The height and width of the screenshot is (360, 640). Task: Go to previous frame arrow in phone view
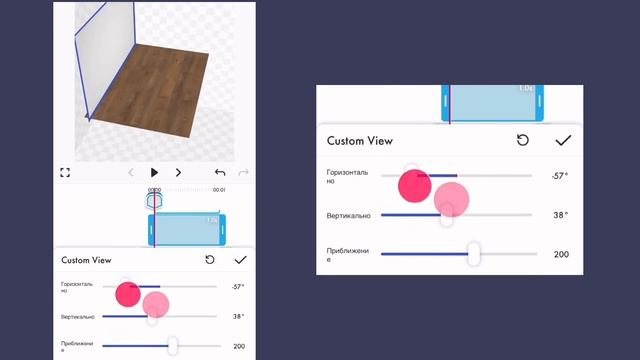coord(131,173)
